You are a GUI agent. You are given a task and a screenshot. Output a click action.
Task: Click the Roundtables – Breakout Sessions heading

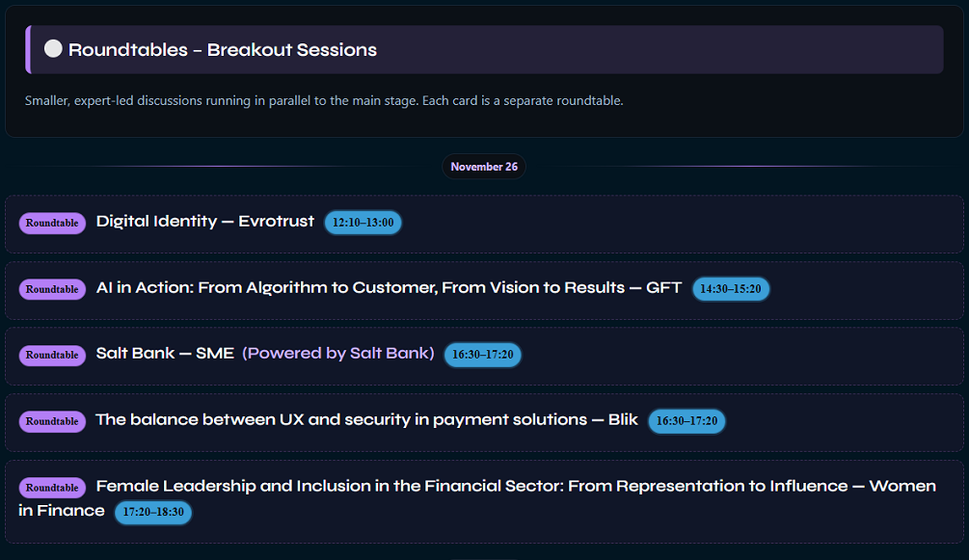pyautogui.click(x=223, y=50)
